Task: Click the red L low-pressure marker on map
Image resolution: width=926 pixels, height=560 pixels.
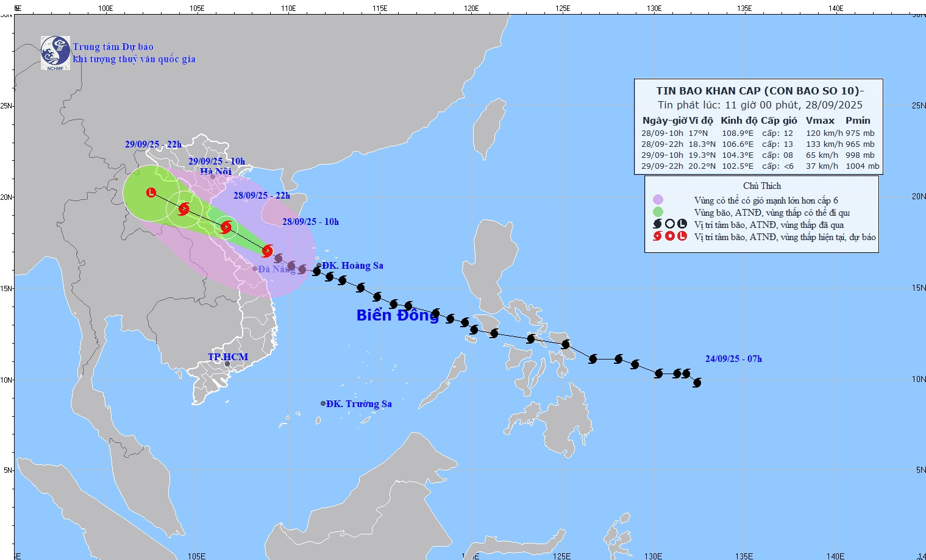Action: (151, 193)
